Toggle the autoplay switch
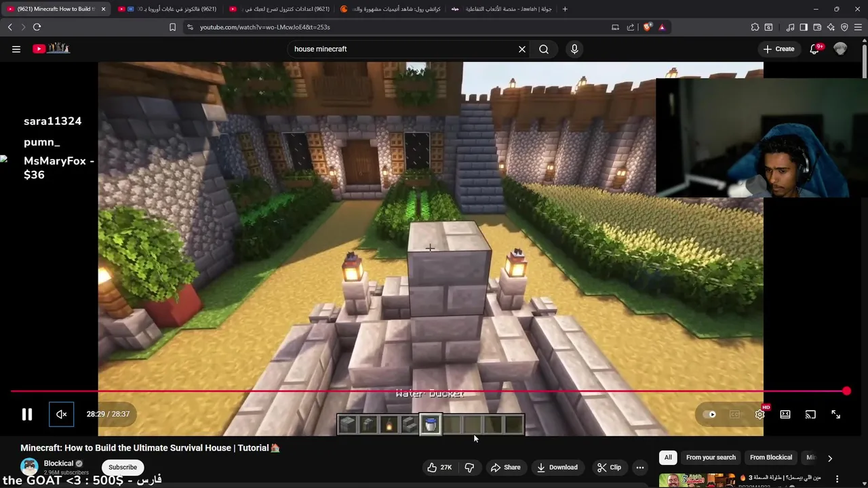 [710, 414]
